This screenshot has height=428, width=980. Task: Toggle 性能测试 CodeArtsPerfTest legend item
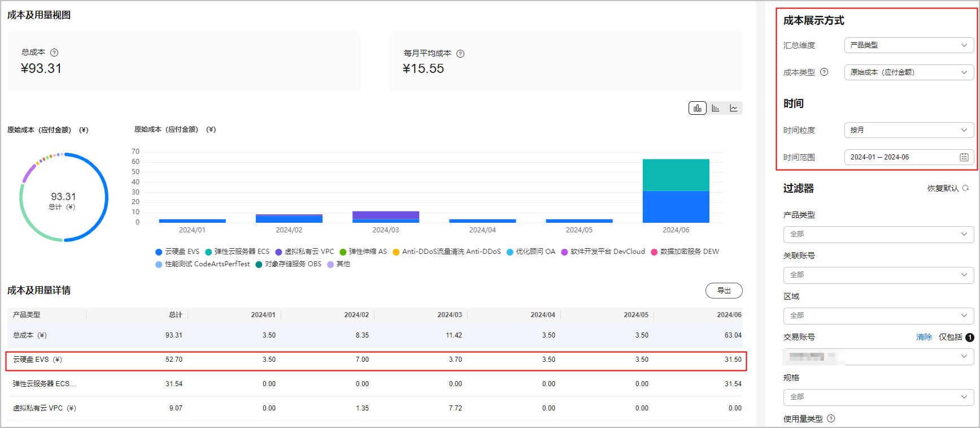pos(203,264)
